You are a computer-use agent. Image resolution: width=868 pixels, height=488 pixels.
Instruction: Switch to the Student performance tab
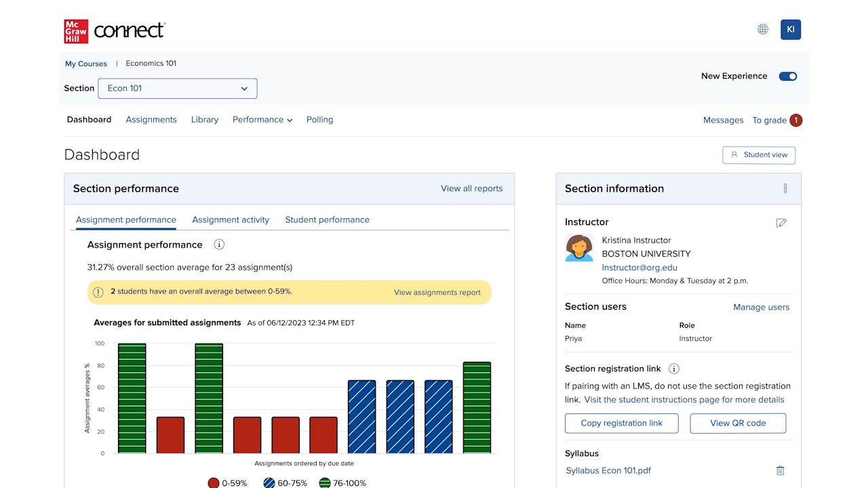[328, 220]
